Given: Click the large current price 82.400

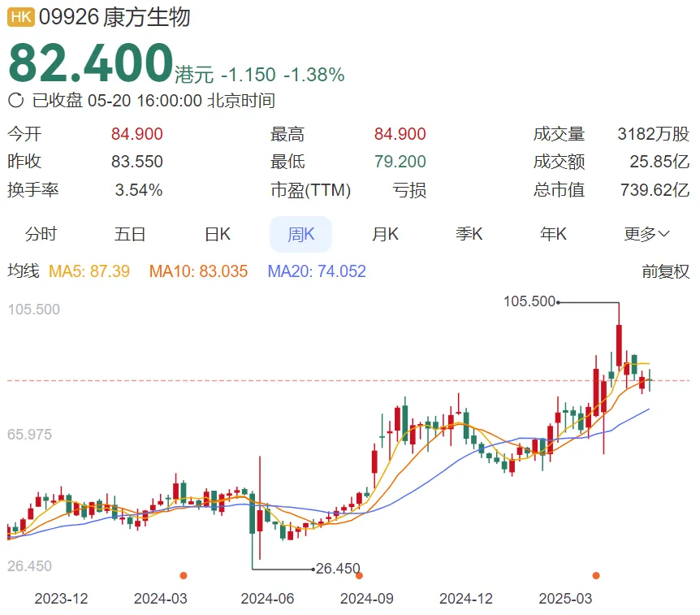Looking at the screenshot, I should click(x=90, y=63).
